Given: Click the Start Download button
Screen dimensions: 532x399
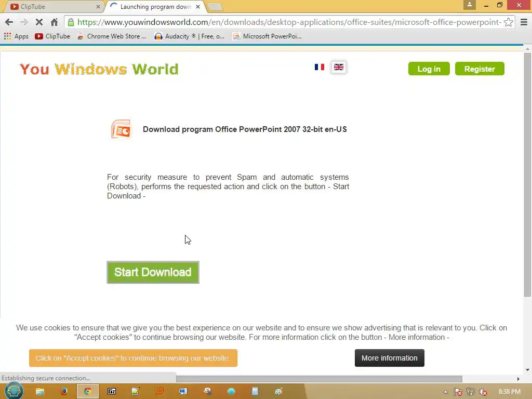Looking at the screenshot, I should [153, 272].
